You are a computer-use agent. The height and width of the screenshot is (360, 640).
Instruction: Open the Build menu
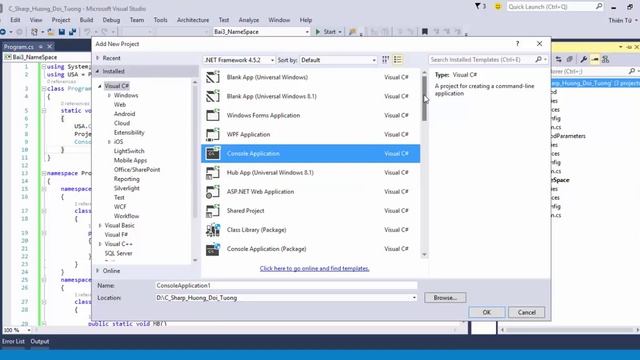[86, 20]
